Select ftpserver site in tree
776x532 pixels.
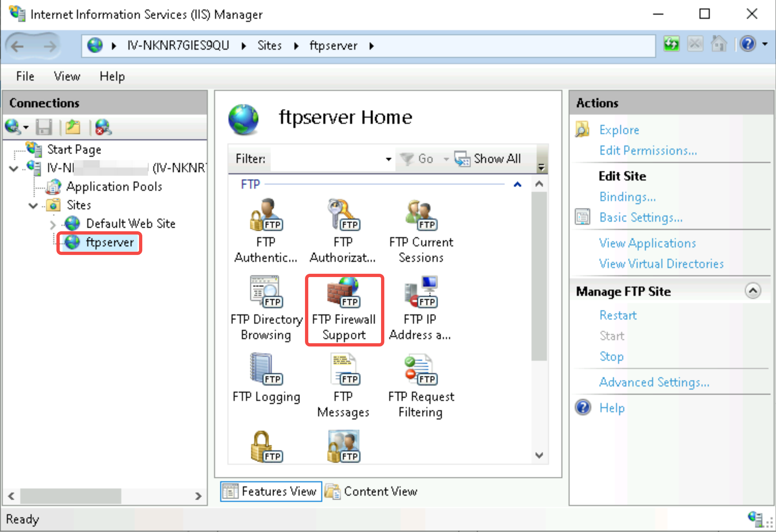point(110,242)
